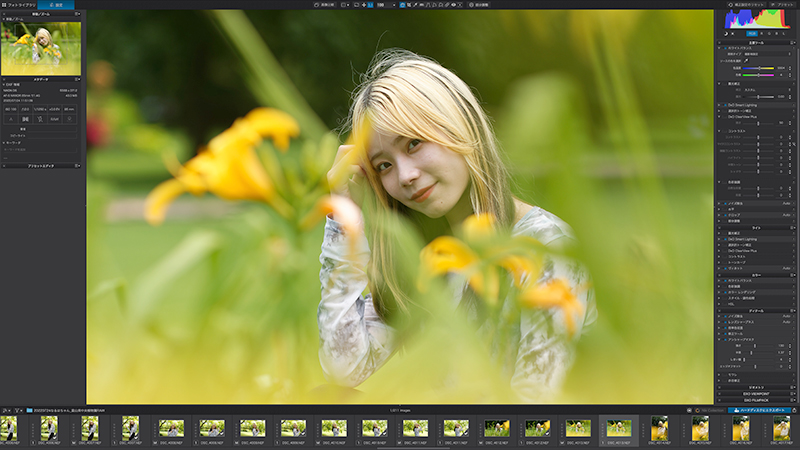Select the R histogram channel
Image resolution: width=800 pixels, height=450 pixels.
tap(762, 34)
